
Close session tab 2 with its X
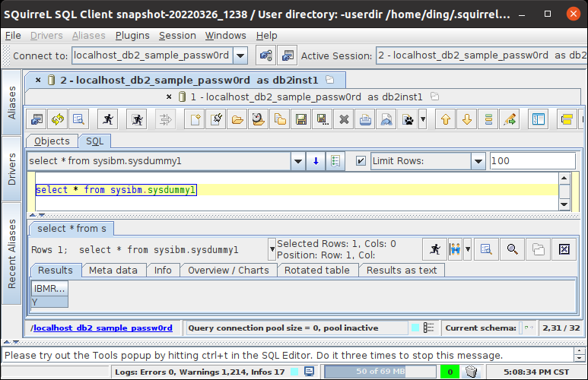(x=38, y=81)
